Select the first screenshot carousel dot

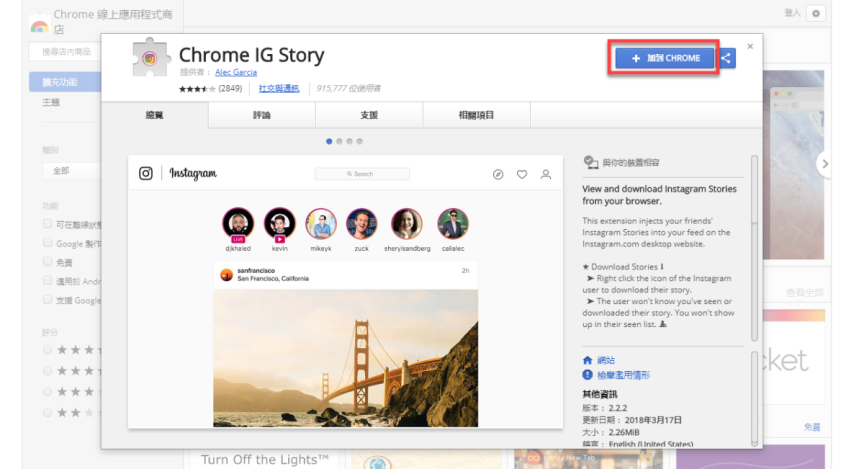(329, 142)
